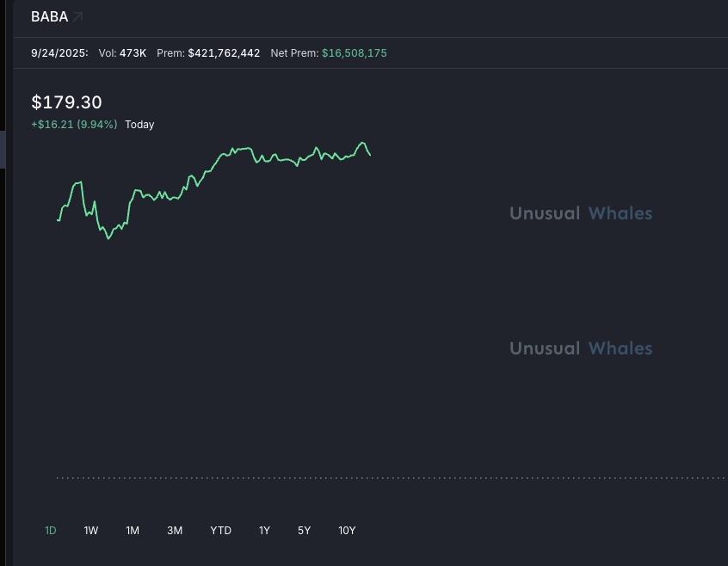Viewport: 728px width, 566px height.
Task: Click the BABA ticker symbol title
Action: 49,17
